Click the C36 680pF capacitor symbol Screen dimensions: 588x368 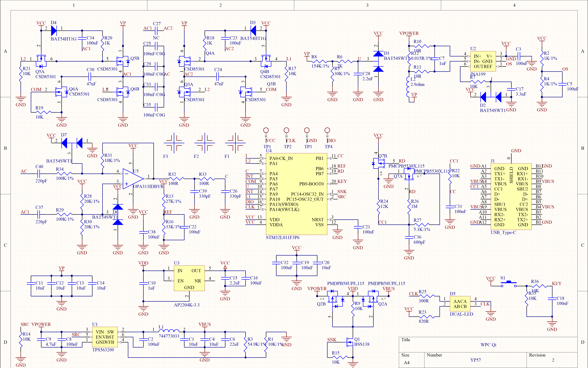pyautogui.click(x=409, y=237)
